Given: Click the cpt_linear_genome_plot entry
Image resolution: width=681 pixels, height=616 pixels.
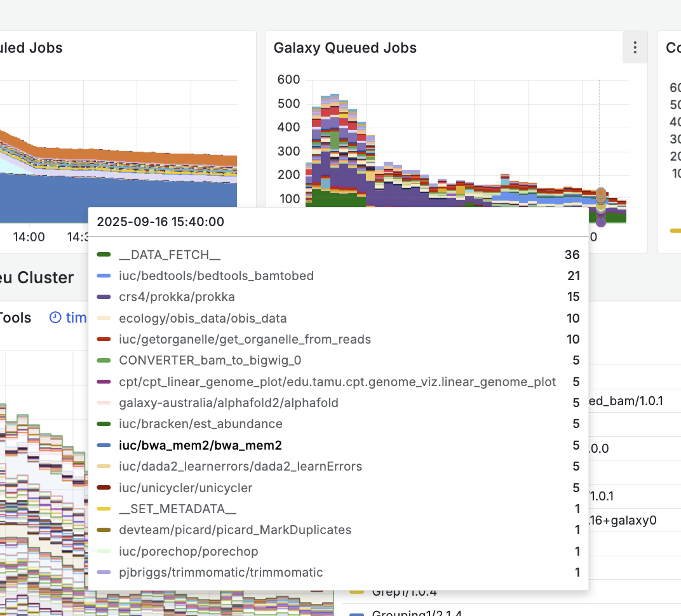Looking at the screenshot, I should (337, 382).
